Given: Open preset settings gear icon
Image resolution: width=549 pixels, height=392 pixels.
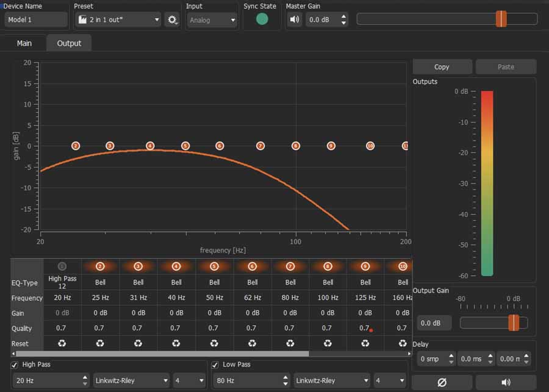Looking at the screenshot, I should click(x=172, y=20).
